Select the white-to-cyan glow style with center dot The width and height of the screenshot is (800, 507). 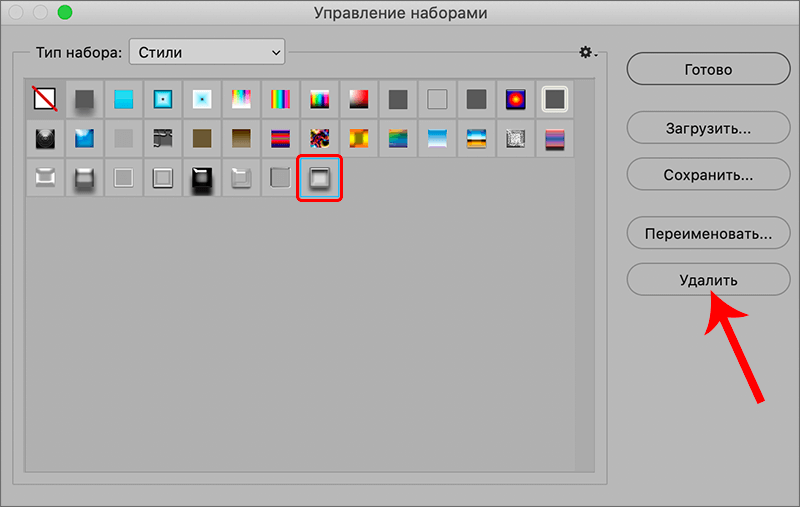pyautogui.click(x=202, y=99)
